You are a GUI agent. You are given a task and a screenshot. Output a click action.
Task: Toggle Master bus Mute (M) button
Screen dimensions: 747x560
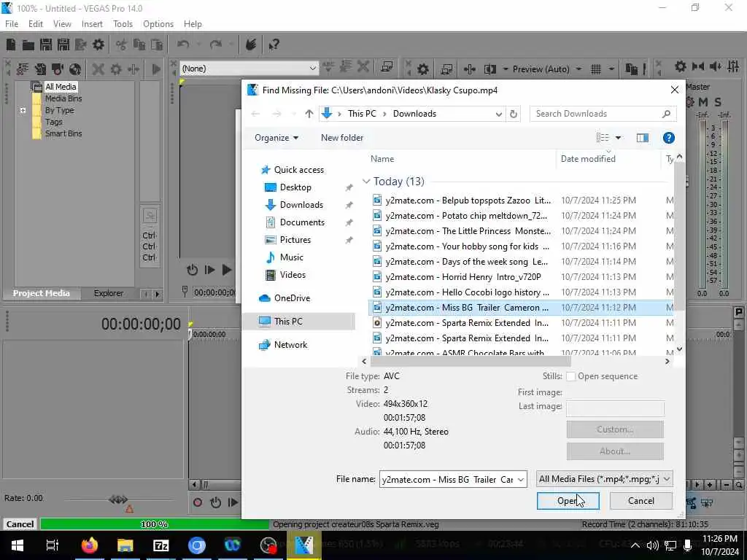pos(703,102)
